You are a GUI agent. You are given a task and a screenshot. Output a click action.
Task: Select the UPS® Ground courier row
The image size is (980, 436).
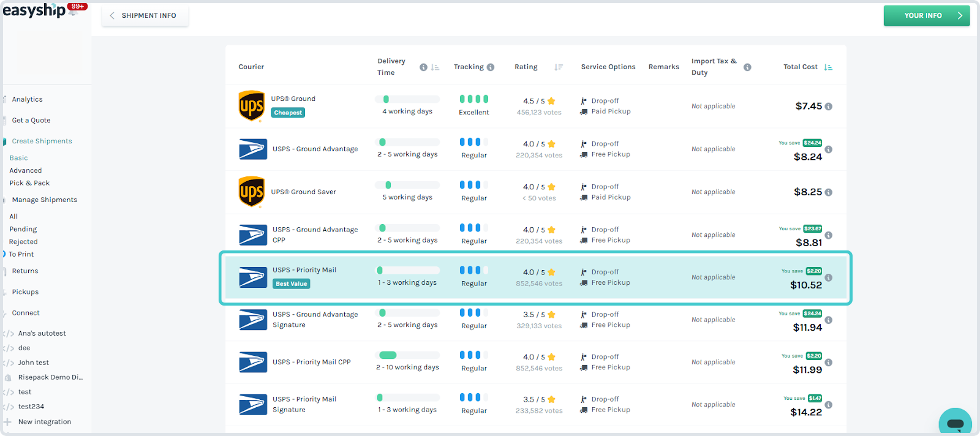[536, 107]
